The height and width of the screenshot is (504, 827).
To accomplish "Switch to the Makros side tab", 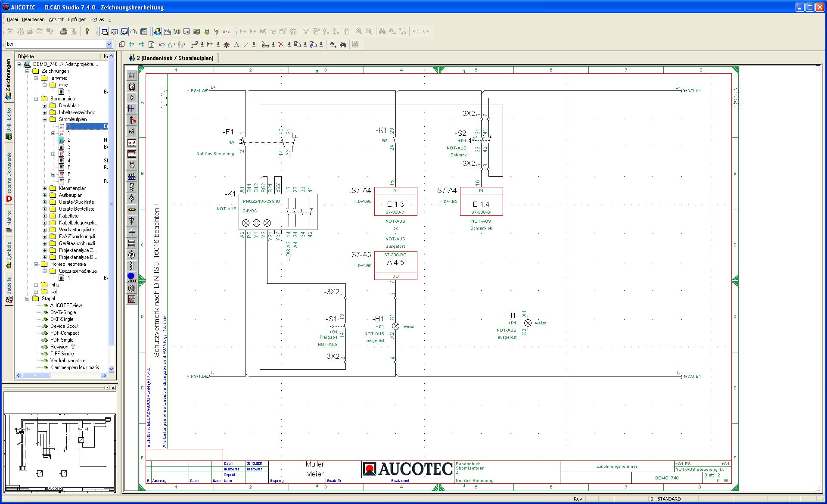I will pyautogui.click(x=9, y=222).
